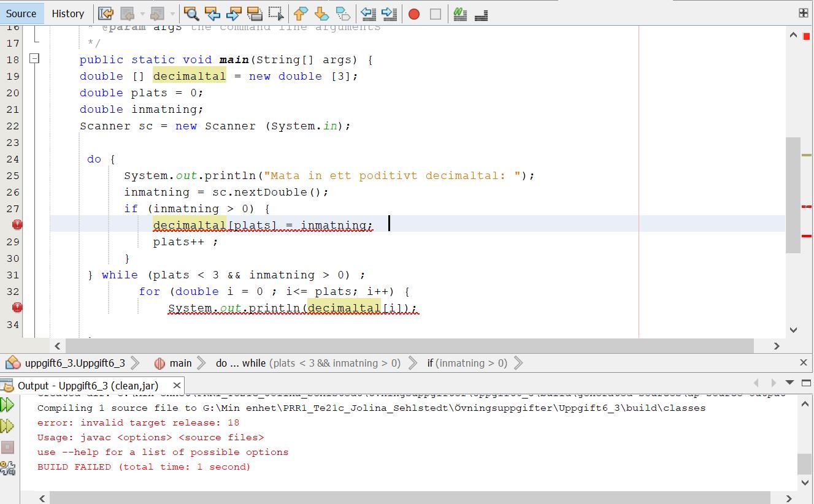Switch to the History tab
This screenshot has height=504, width=814.
(67, 13)
